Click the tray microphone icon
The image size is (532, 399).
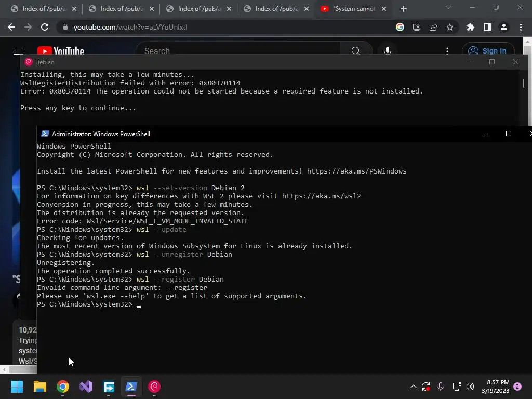[x=441, y=387]
